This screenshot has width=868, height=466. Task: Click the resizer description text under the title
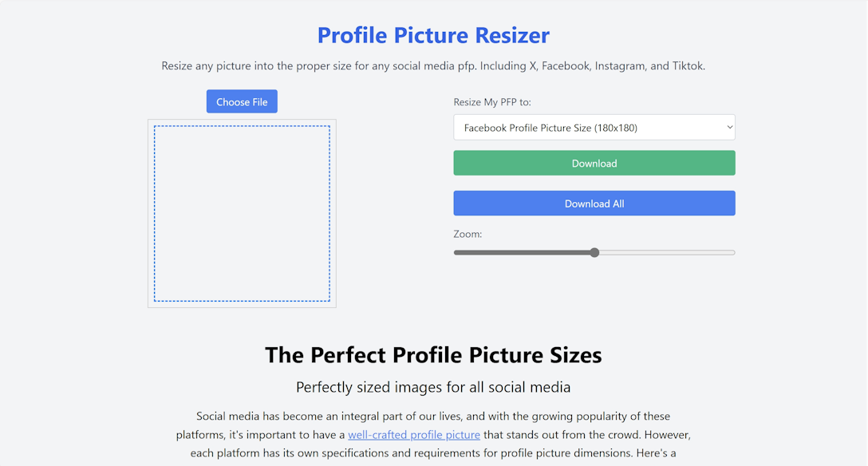pyautogui.click(x=433, y=66)
